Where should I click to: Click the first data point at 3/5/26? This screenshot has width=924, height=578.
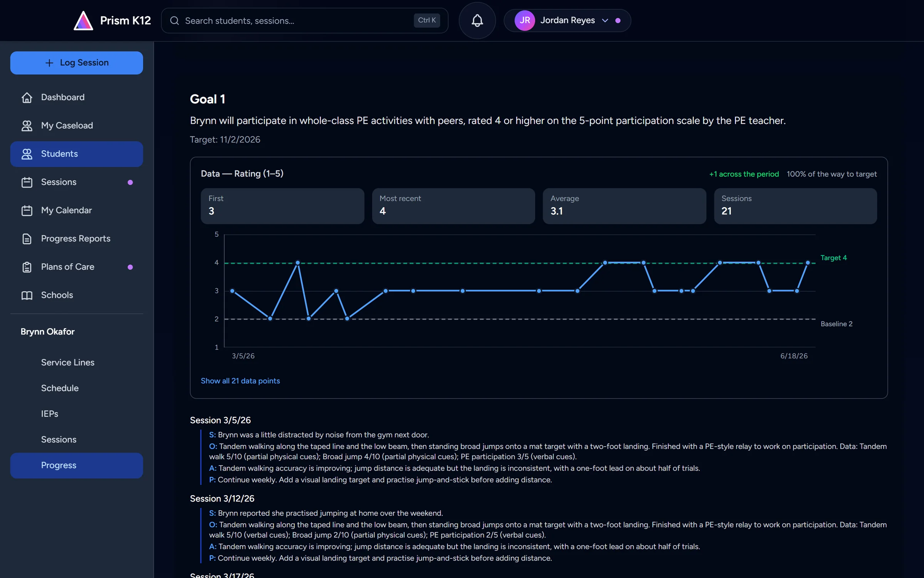pos(232,291)
